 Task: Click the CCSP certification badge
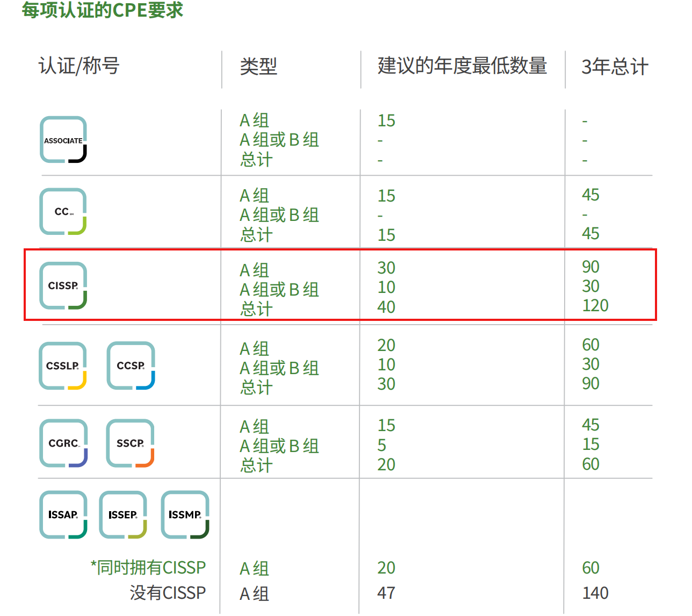(131, 366)
